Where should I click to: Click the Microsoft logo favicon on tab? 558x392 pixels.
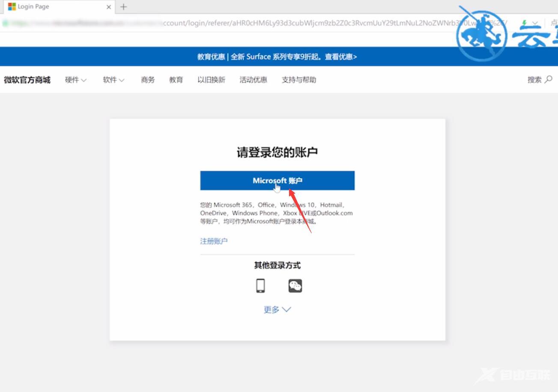click(12, 7)
